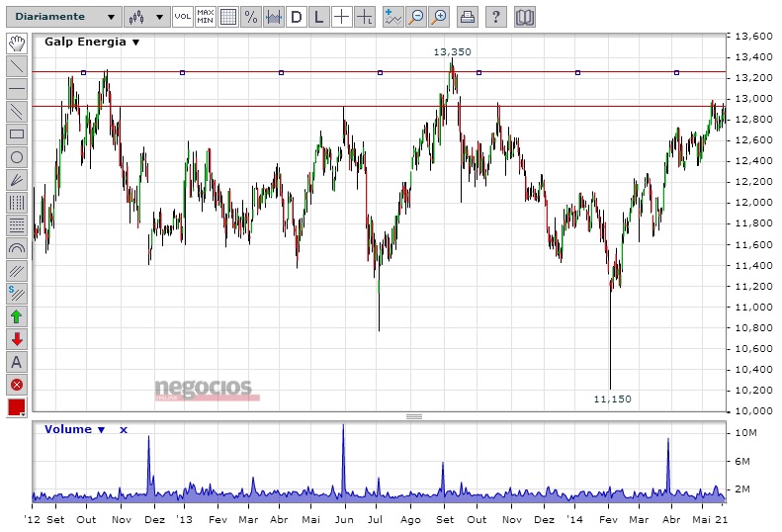Select the horizontal line tool

[x=17, y=89]
